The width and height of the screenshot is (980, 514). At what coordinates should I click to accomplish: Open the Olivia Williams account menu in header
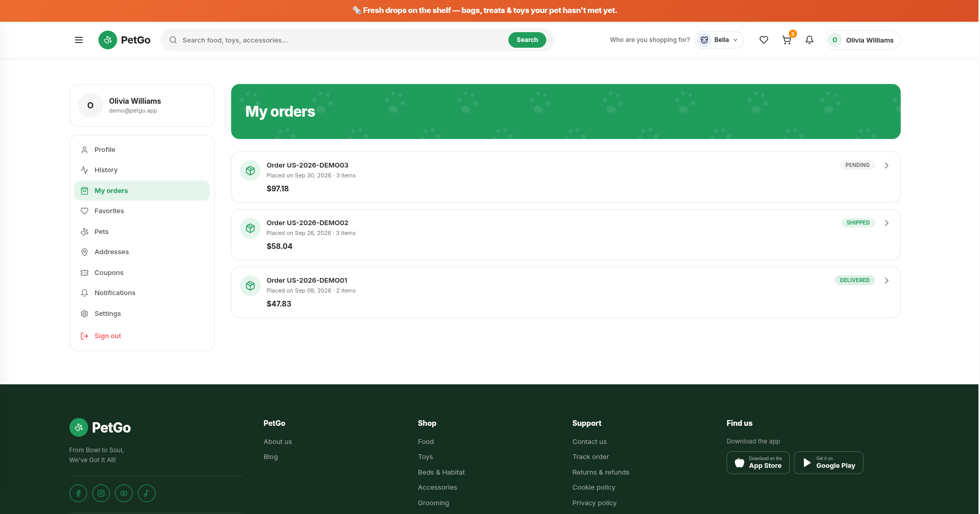(x=863, y=40)
